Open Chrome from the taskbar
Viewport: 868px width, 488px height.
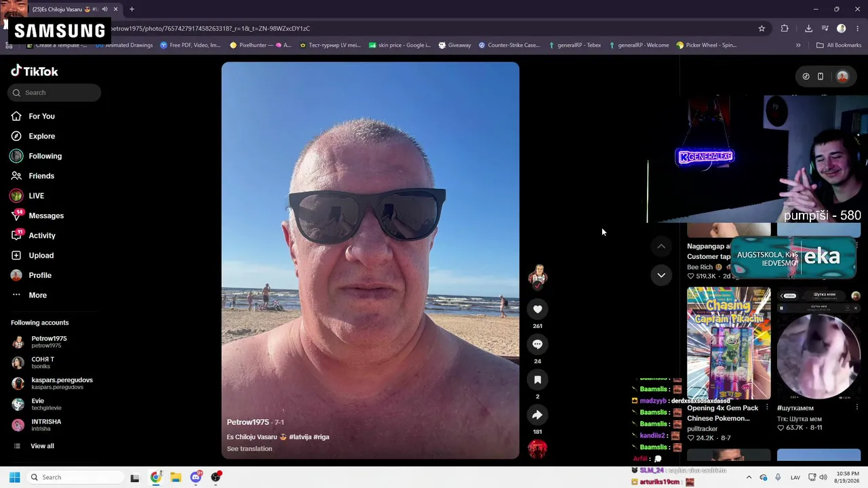coord(156,477)
